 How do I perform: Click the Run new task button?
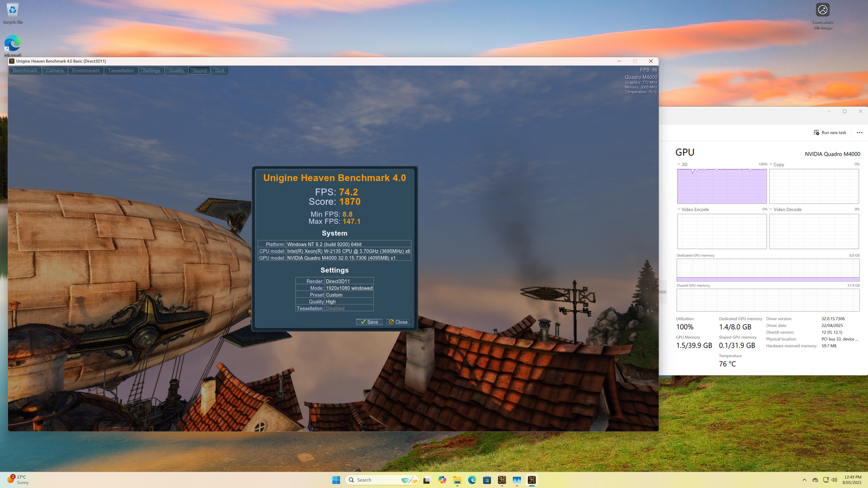tap(830, 132)
